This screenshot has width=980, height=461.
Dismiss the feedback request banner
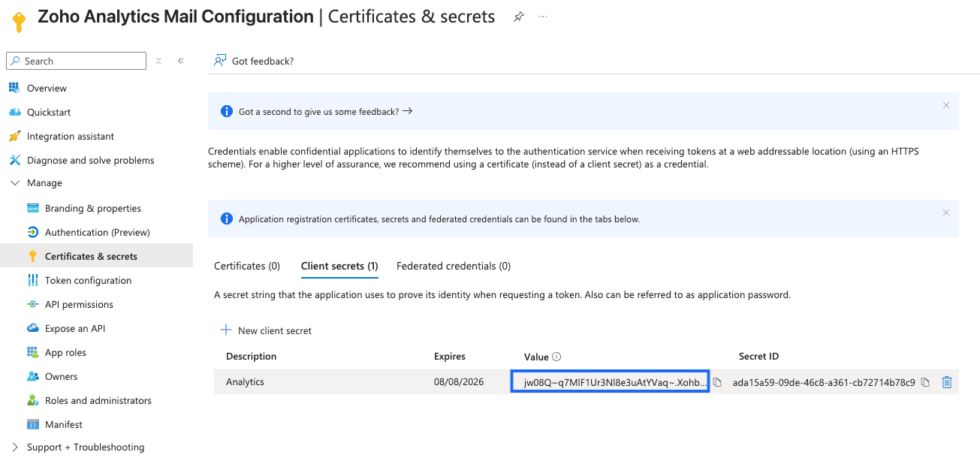(x=946, y=105)
